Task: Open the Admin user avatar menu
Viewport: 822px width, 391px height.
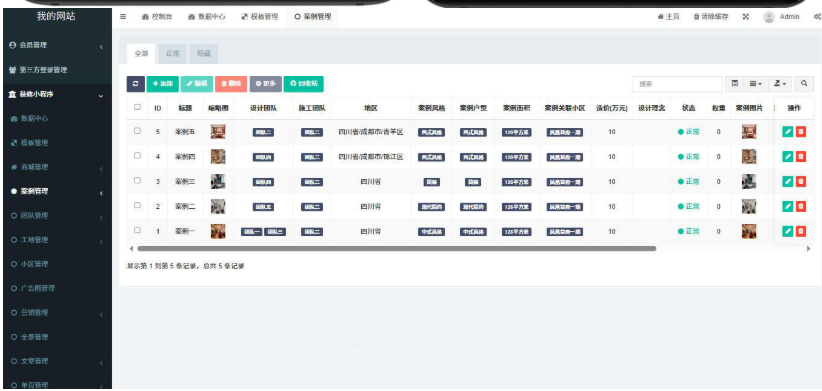Action: tap(781, 17)
